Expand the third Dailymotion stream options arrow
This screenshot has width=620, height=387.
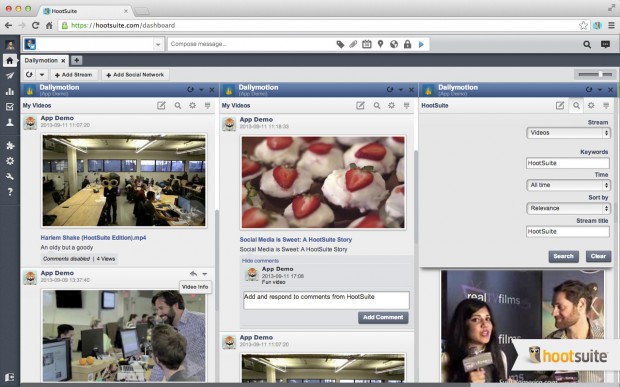click(600, 90)
